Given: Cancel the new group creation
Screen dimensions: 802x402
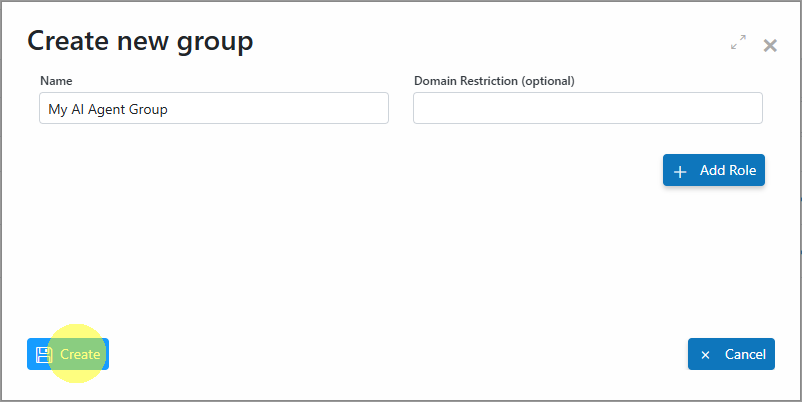Looking at the screenshot, I should click(x=731, y=354).
